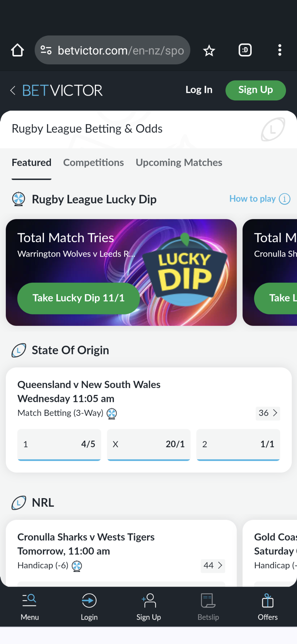Open the Upcoming Matches tab
Viewport: 297px width, 644px height.
178,162
